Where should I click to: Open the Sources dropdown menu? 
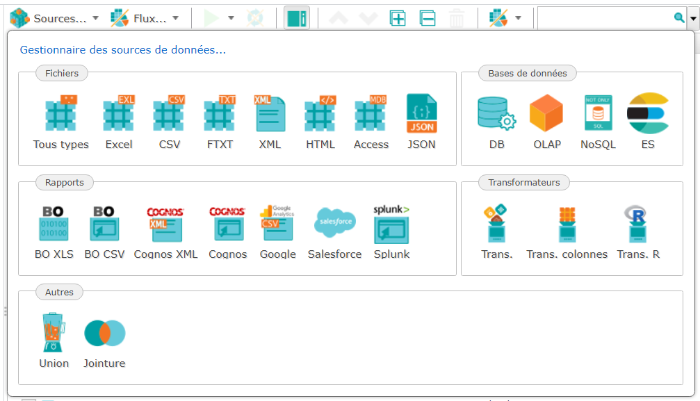coord(53,18)
